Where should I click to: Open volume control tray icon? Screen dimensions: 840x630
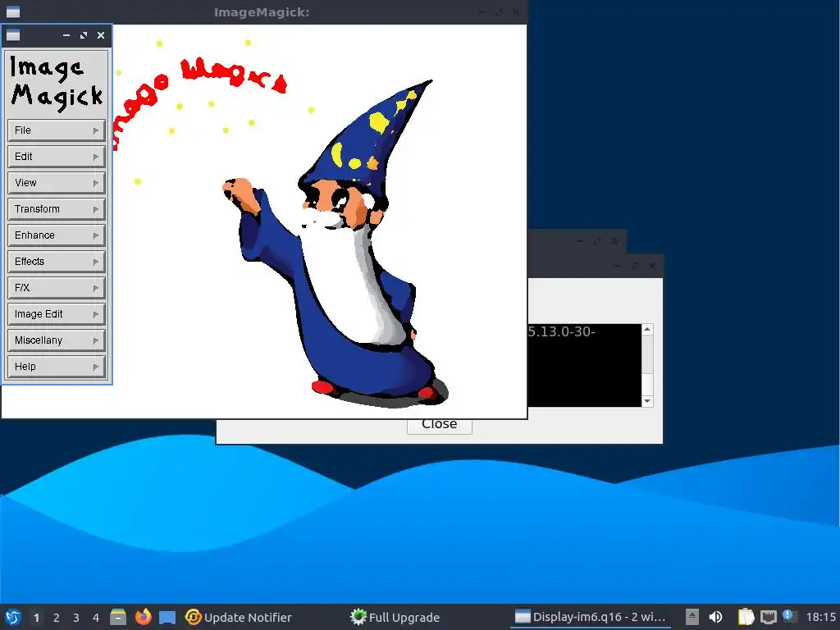pos(715,617)
